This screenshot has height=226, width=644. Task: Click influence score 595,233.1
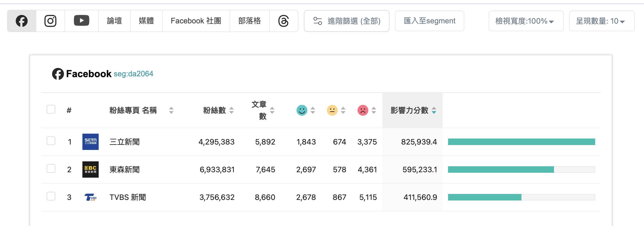tap(420, 169)
